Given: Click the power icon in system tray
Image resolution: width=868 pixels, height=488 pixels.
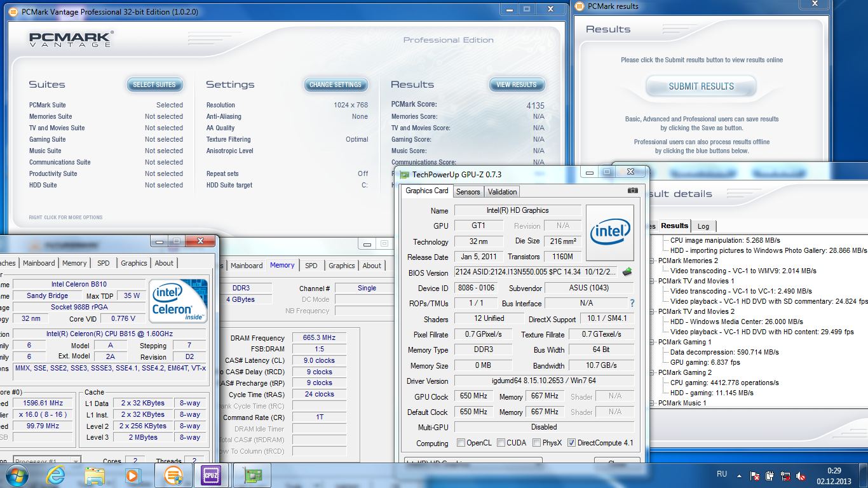Looking at the screenshot, I should coord(770,475).
